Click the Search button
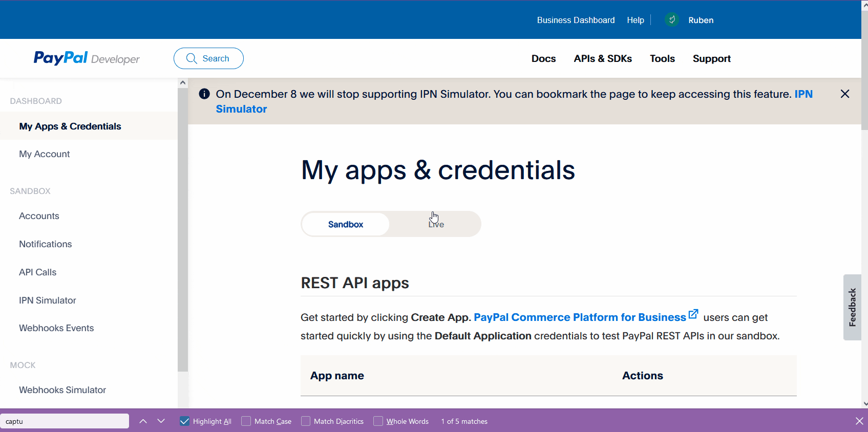This screenshot has width=868, height=432. tap(208, 58)
